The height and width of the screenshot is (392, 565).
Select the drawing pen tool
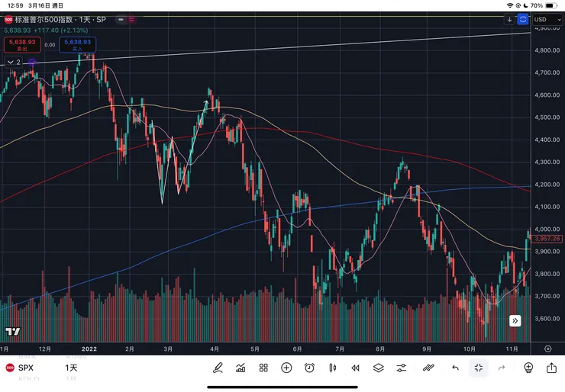click(x=218, y=368)
